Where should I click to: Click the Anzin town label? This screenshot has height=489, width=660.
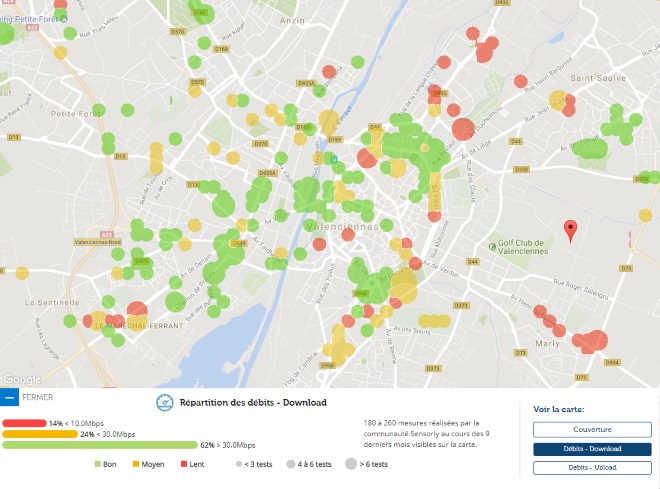pyautogui.click(x=292, y=20)
